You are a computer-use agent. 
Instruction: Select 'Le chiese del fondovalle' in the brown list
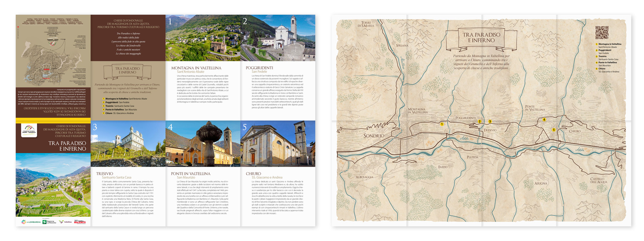pyautogui.click(x=128, y=46)
